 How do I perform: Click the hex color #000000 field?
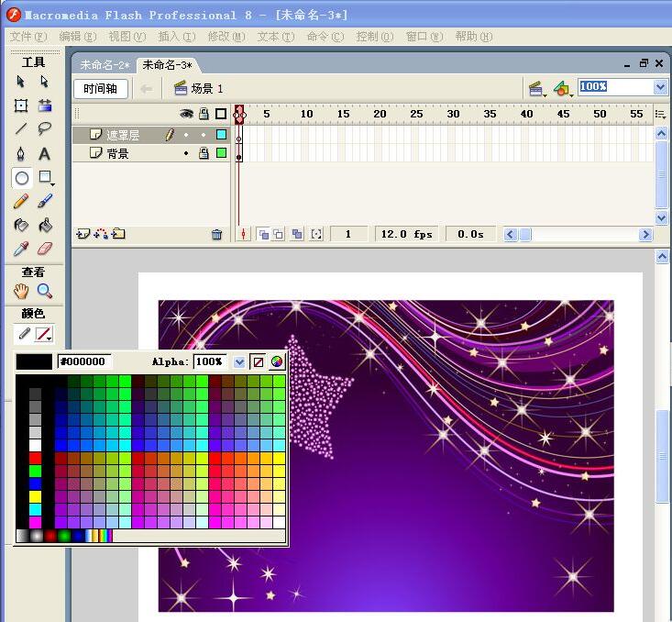click(84, 361)
